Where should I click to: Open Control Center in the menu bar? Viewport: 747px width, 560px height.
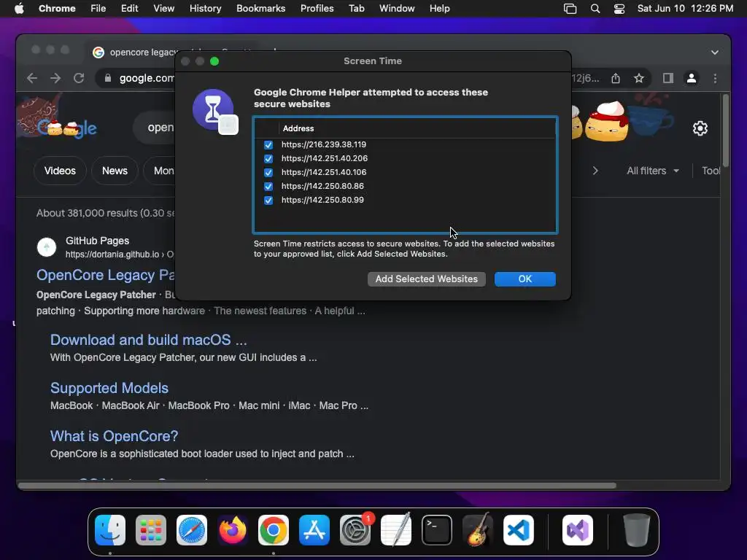[619, 9]
